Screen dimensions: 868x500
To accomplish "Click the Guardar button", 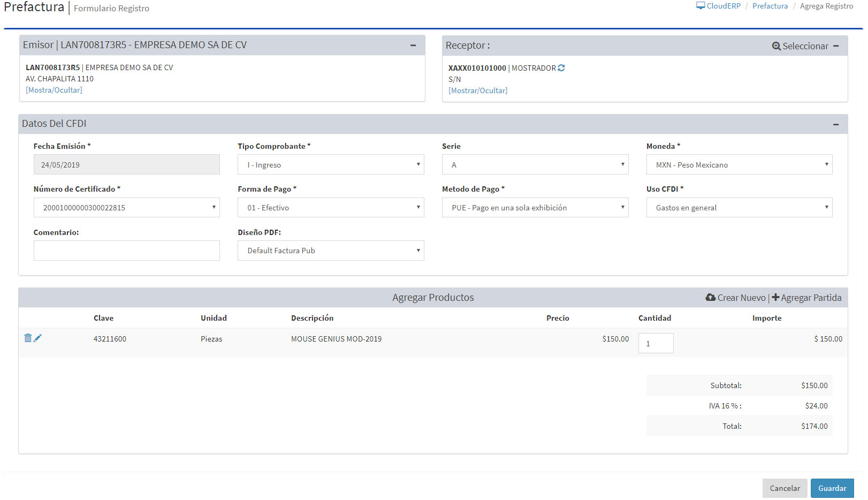I will 832,488.
